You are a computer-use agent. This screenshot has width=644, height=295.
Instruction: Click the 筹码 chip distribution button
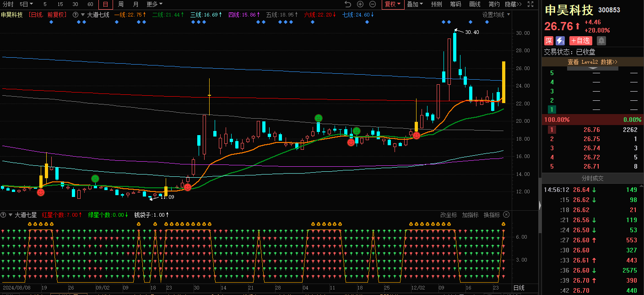coord(455,4)
